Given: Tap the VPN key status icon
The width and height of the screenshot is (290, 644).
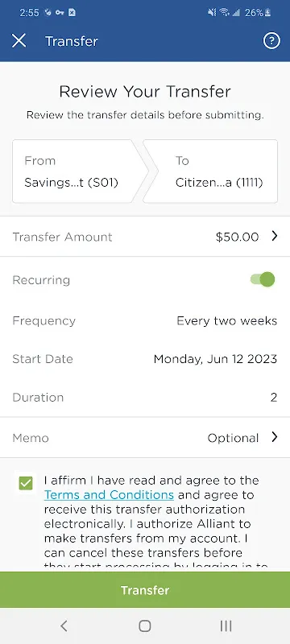Looking at the screenshot, I should (60, 13).
